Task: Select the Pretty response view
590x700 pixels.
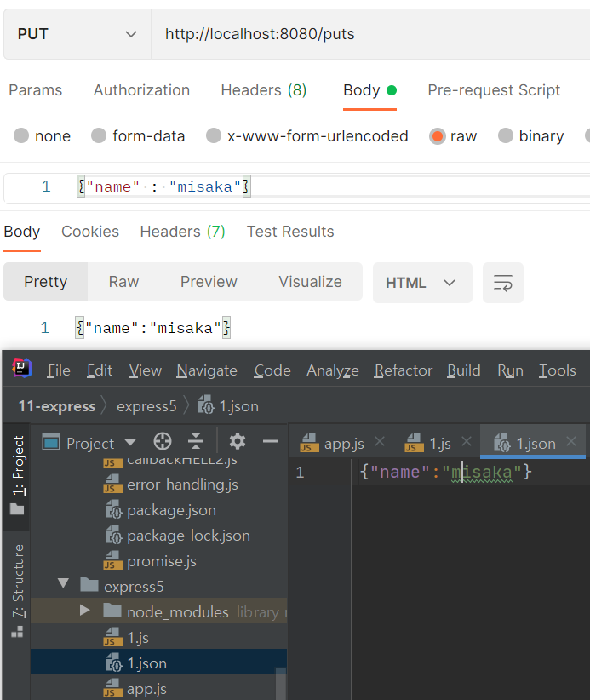Action: tap(45, 282)
